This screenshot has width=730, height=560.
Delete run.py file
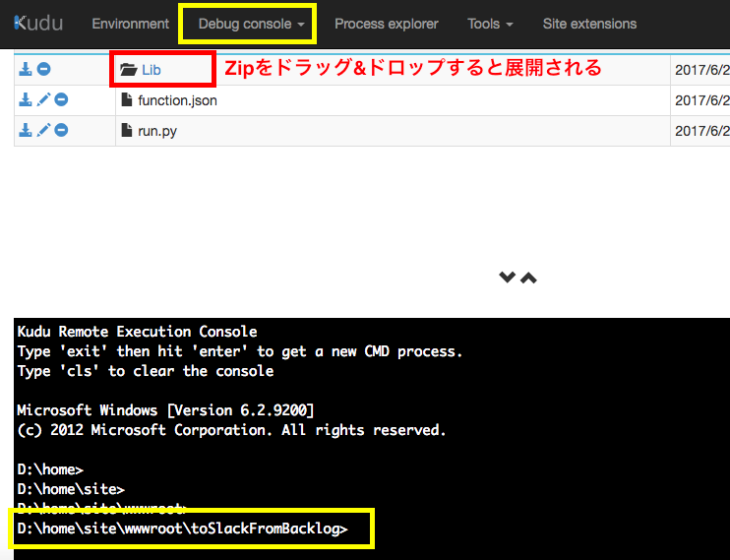61,130
